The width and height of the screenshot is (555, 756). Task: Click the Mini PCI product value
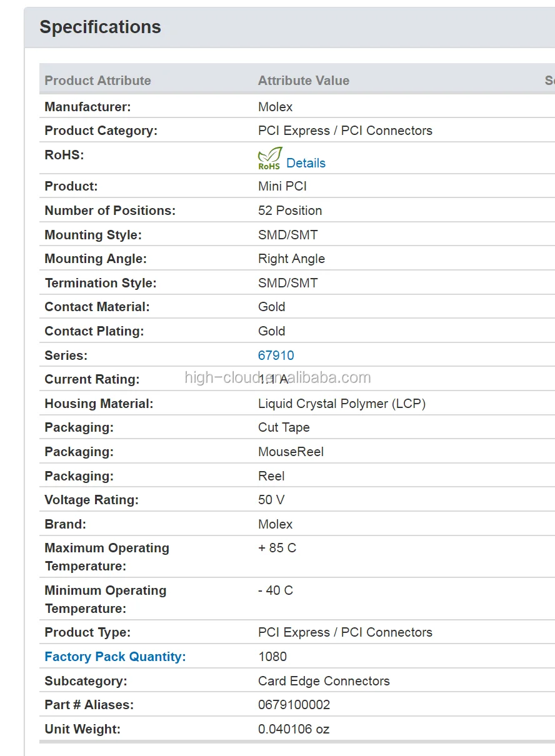click(282, 186)
